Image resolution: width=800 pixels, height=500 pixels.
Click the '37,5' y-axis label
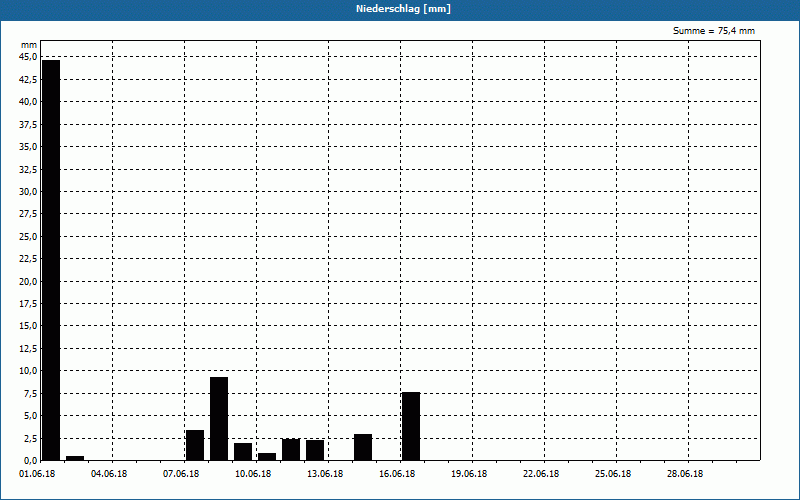coord(28,124)
